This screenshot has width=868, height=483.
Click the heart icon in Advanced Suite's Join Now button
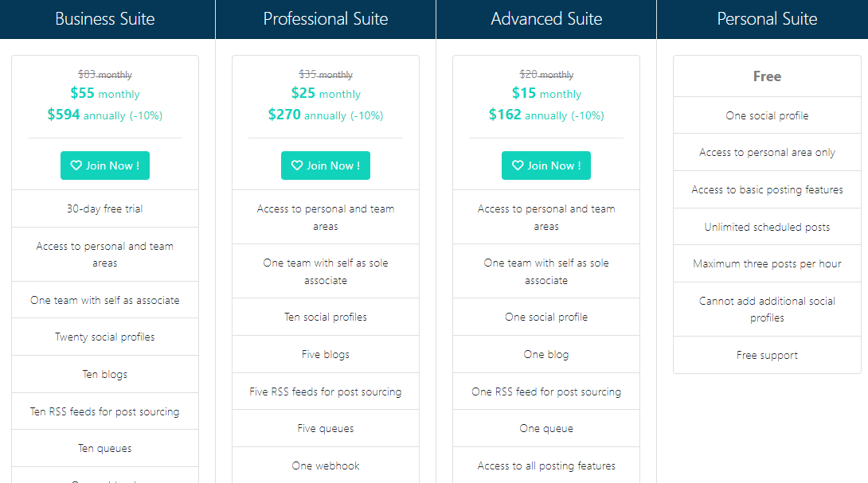point(518,166)
